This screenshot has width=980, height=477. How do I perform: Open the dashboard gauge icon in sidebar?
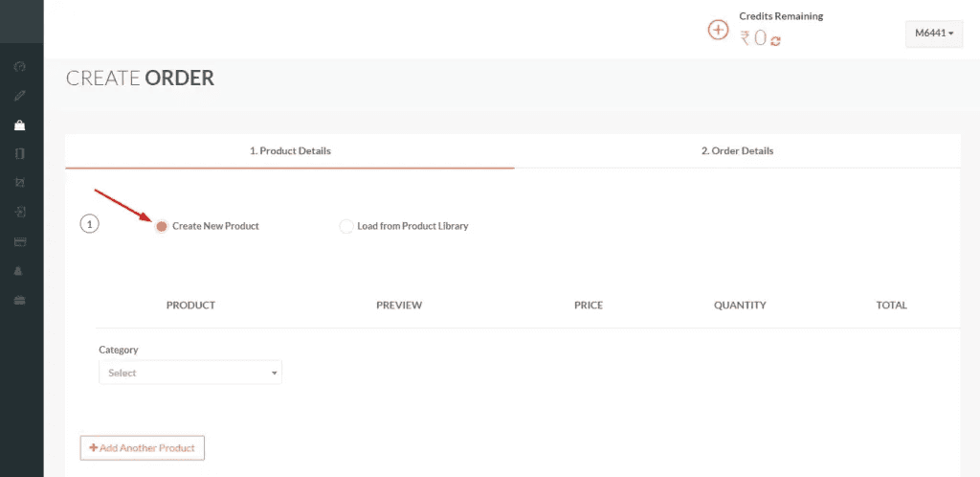click(x=20, y=66)
